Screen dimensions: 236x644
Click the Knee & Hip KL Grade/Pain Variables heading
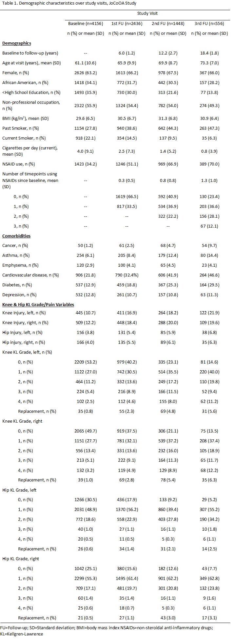(x=38, y=304)
